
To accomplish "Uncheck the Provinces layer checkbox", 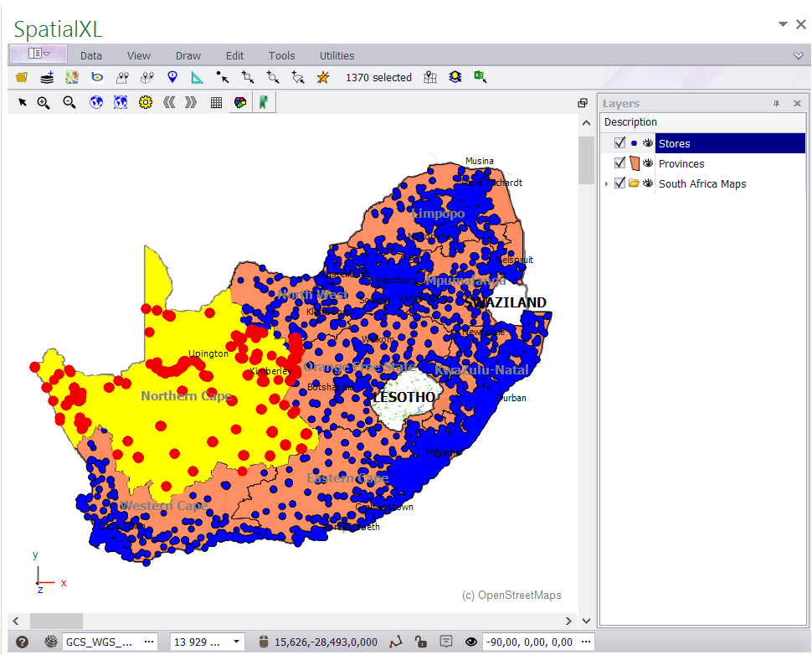I will tap(619, 163).
